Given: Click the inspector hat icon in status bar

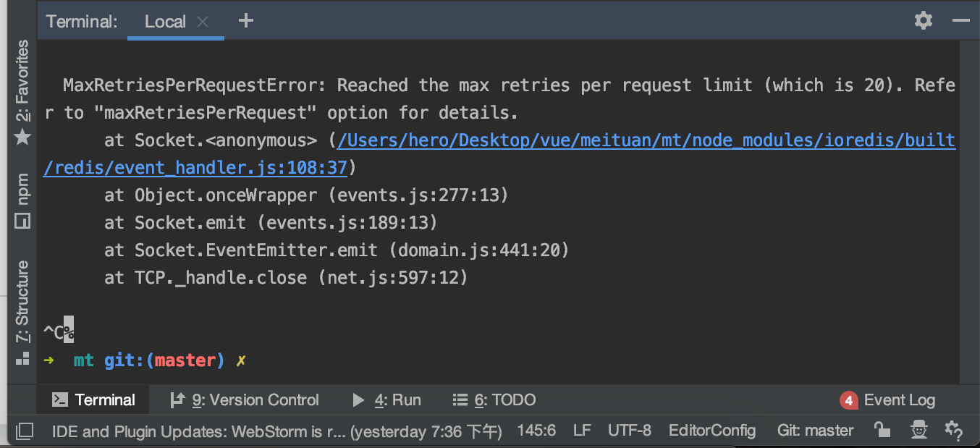Looking at the screenshot, I should (919, 430).
